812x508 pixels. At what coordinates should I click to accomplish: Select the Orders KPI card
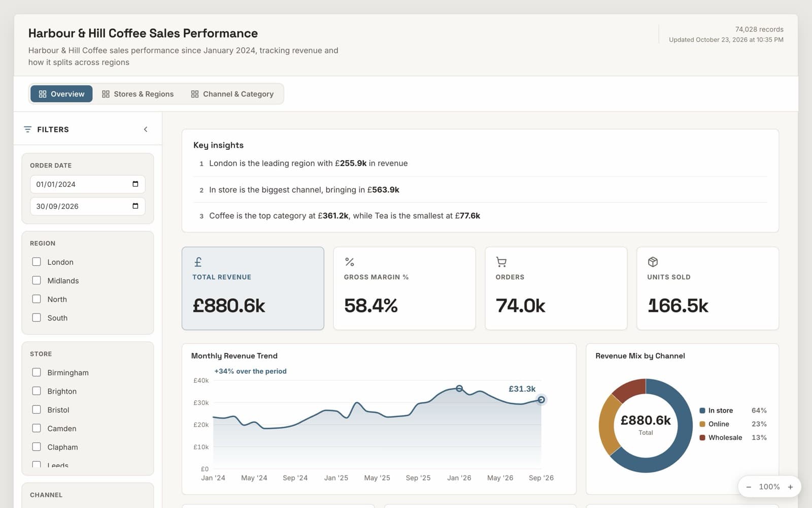(556, 289)
